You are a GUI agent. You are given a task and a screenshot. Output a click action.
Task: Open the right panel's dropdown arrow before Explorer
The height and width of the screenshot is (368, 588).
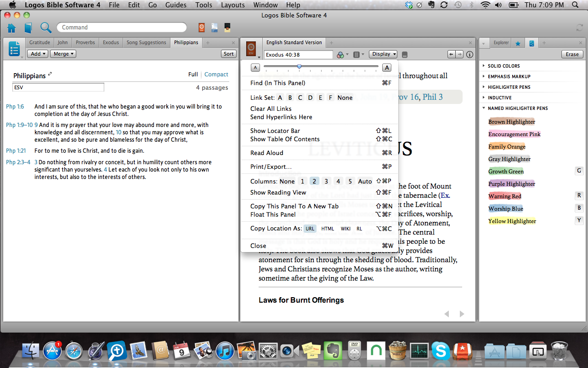point(484,44)
